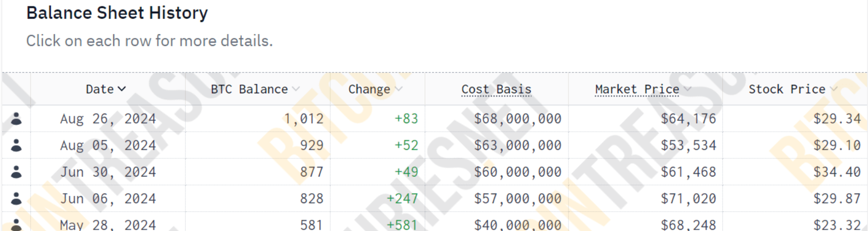868x231 pixels.
Task: Click the +247 change value
Action: 403,198
